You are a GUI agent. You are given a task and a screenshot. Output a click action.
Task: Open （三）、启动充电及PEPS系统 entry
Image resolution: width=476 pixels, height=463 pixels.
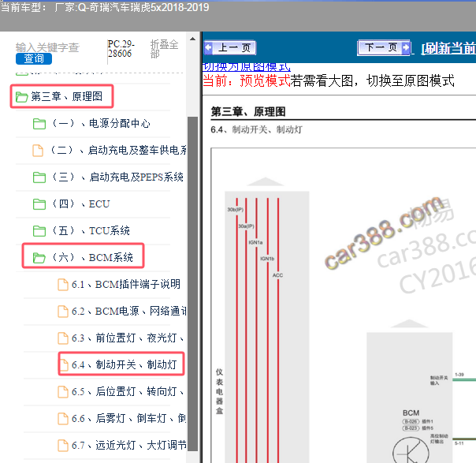pos(117,177)
